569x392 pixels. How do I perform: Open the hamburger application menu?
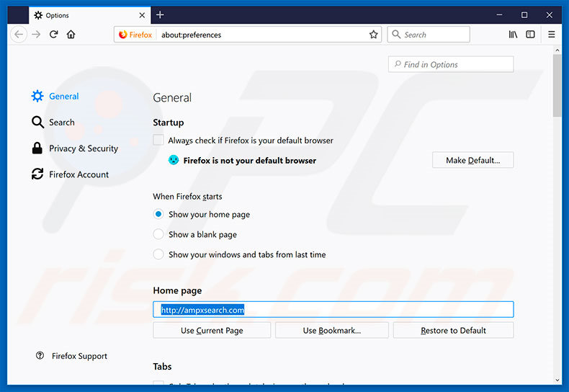pyautogui.click(x=551, y=35)
